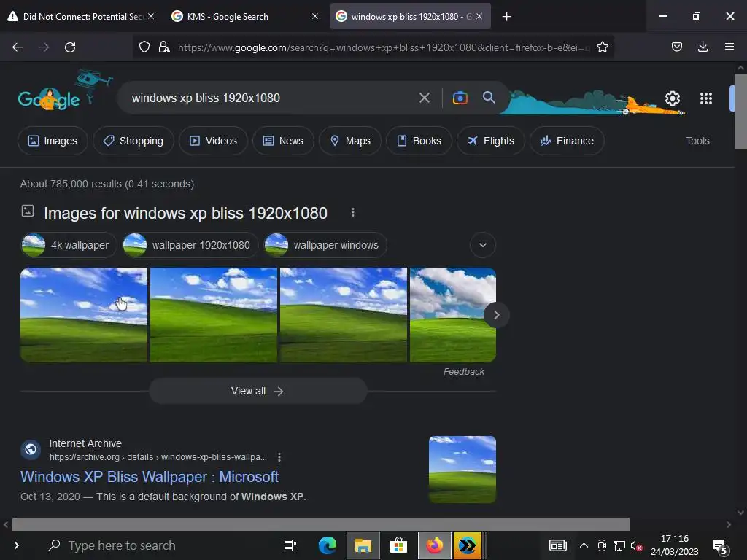Open the third Bliss image thumbnail
This screenshot has height=560, width=747.
344,315
